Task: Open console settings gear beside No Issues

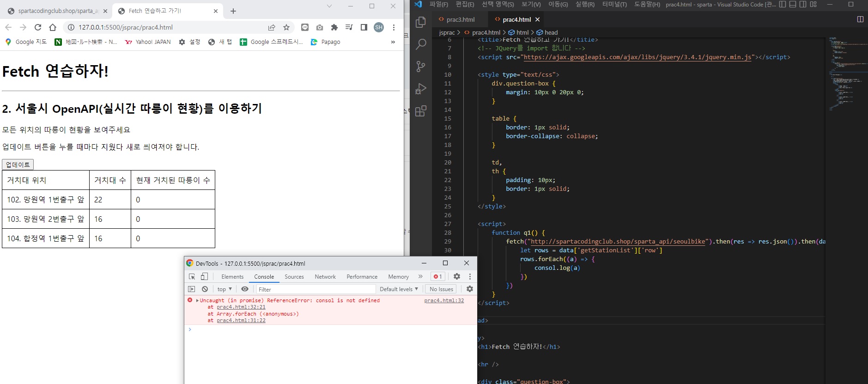Action: tap(470, 289)
